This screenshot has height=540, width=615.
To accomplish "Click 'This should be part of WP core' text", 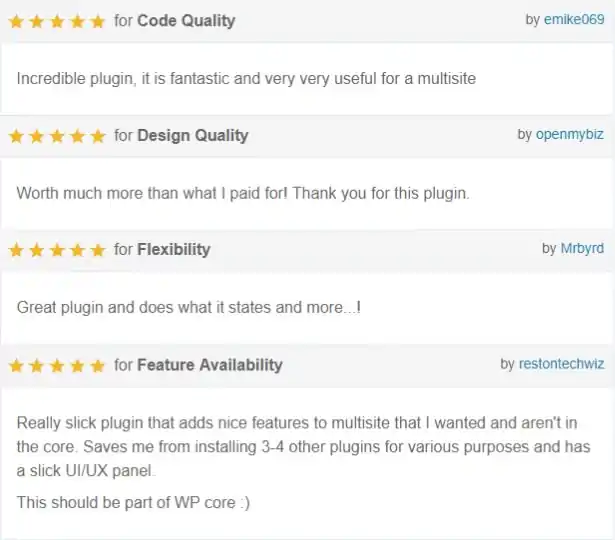I will (x=133, y=502).
